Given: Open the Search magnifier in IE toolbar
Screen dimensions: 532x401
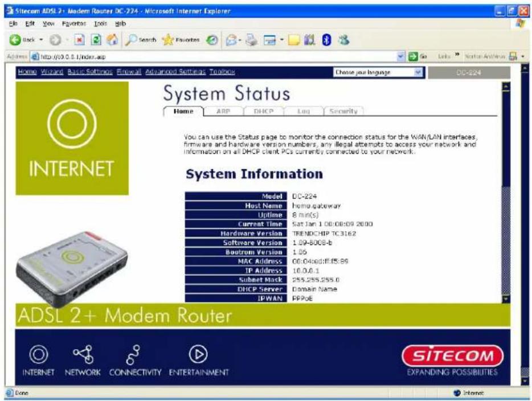Looking at the screenshot, I should point(141,40).
